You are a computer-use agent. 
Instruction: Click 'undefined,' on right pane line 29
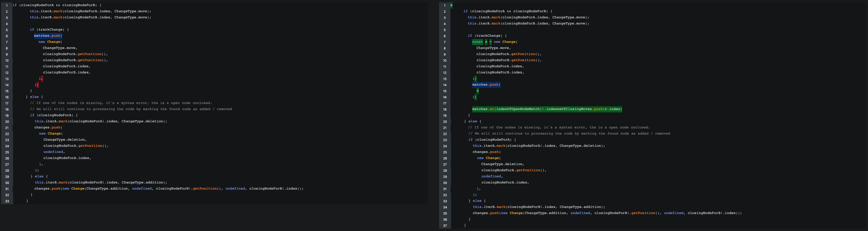tap(492, 176)
